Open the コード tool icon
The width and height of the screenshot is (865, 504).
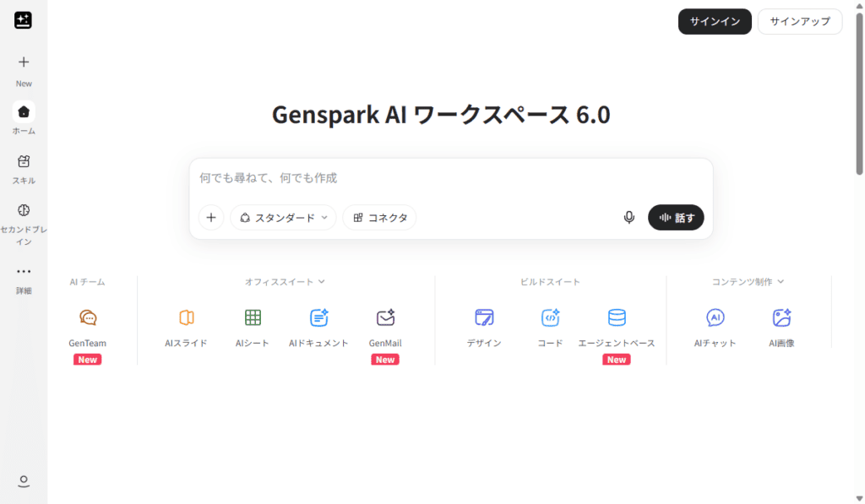[x=550, y=317]
